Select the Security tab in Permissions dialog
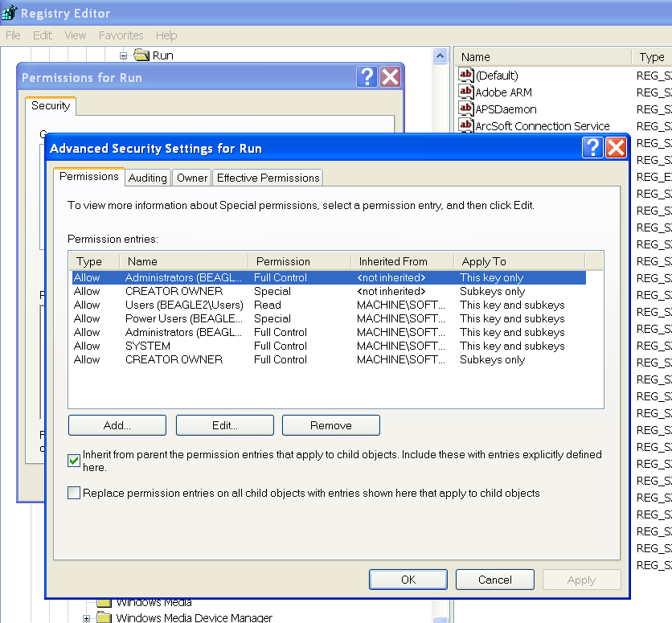Image resolution: width=672 pixels, height=623 pixels. pos(51,106)
